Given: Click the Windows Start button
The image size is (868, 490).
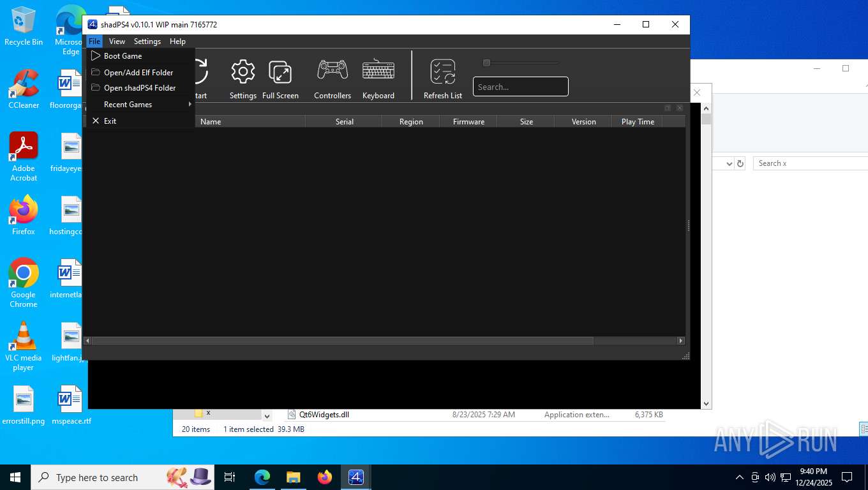Looking at the screenshot, I should point(15,477).
